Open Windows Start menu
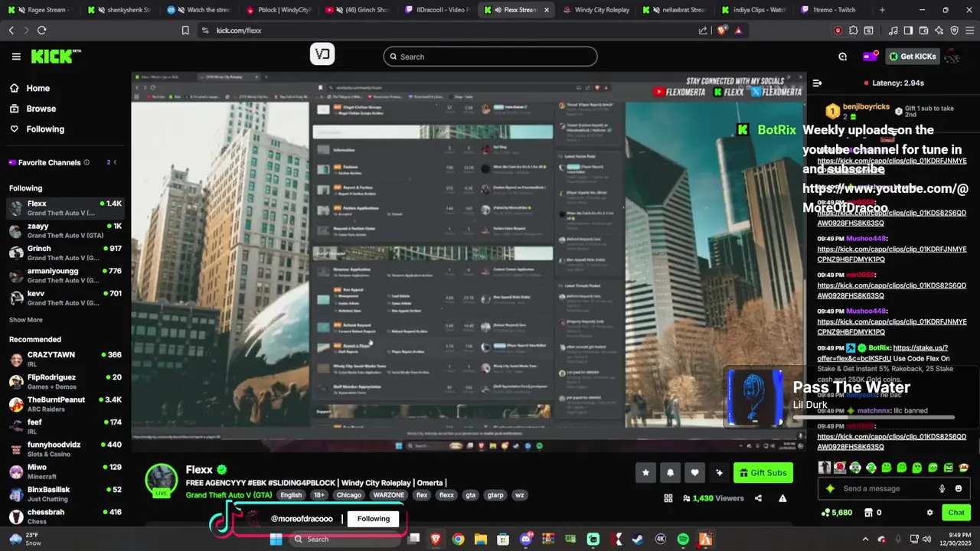The image size is (980, 551). click(276, 540)
